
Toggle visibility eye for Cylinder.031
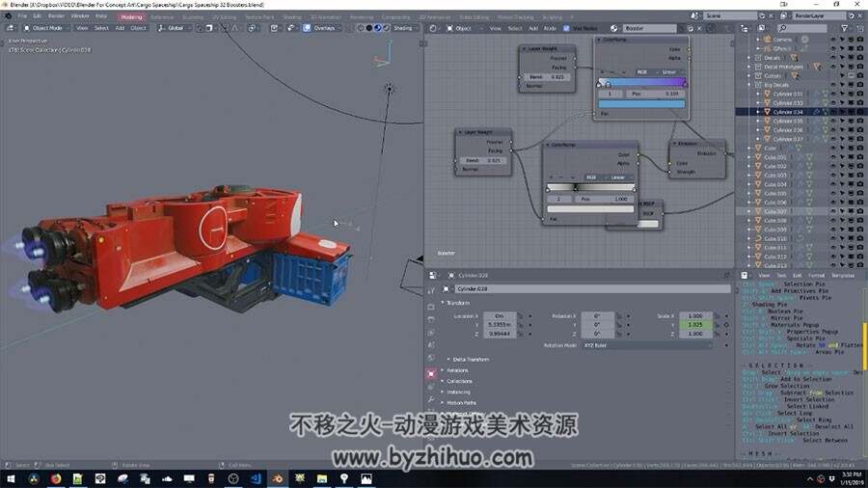(x=833, y=94)
